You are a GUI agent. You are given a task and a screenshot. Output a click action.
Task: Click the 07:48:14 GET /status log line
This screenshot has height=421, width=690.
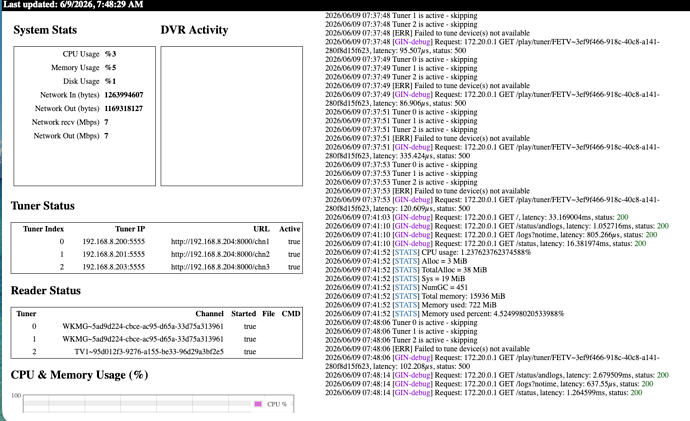pyautogui.click(x=484, y=392)
